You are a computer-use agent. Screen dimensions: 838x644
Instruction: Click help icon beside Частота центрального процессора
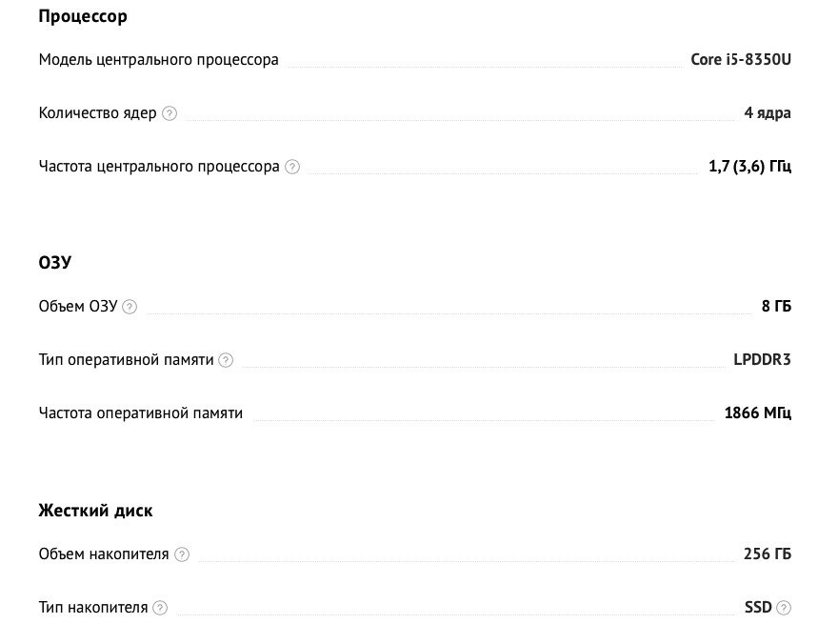292,167
